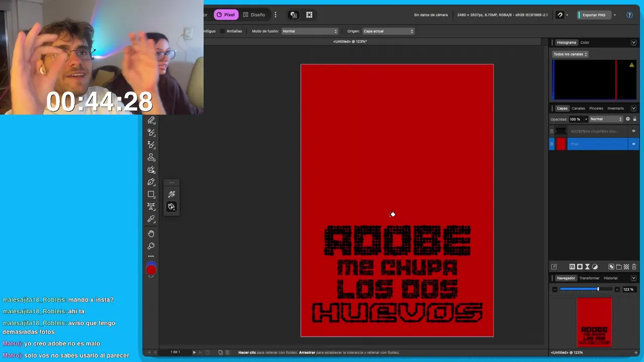
Task: Click edit layer icon at panel bottom-left
Action: pyautogui.click(x=554, y=267)
